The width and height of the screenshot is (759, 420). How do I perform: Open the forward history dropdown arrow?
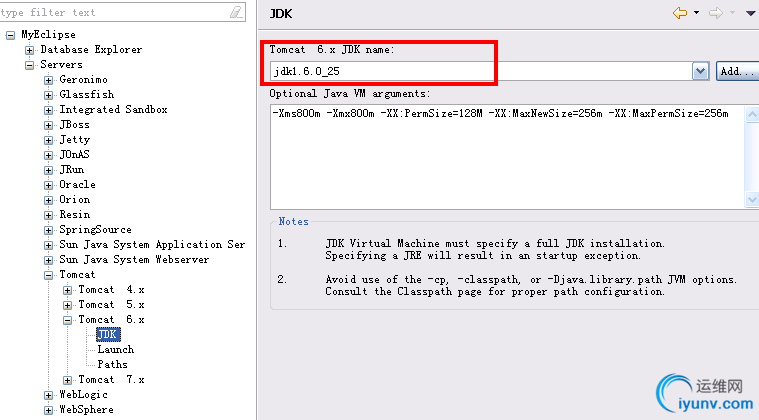coord(732,13)
